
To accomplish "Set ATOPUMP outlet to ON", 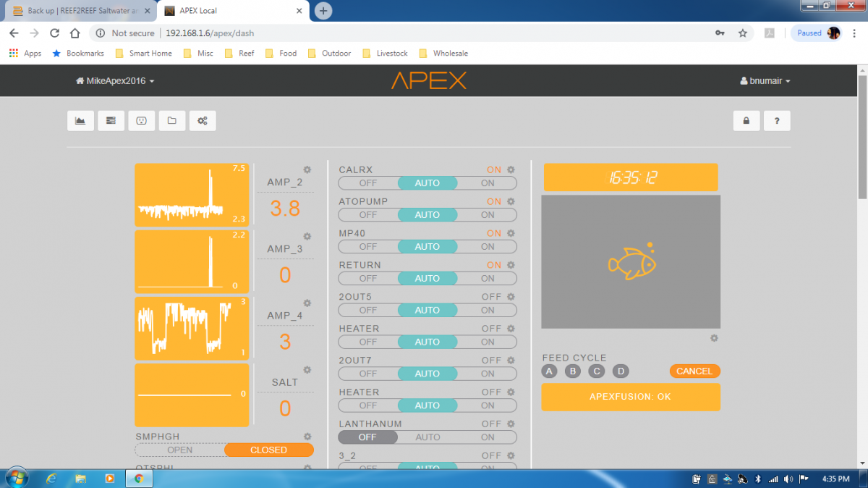I will [x=488, y=215].
